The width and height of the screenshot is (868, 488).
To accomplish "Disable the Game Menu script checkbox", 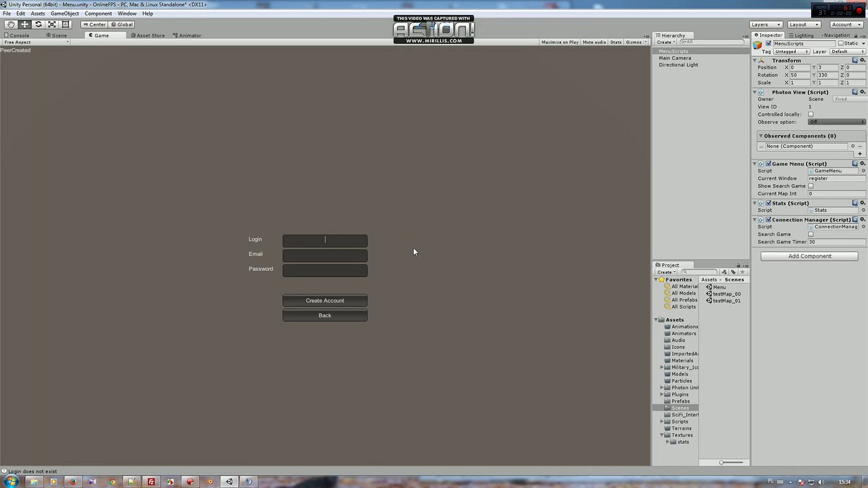I will (x=768, y=163).
